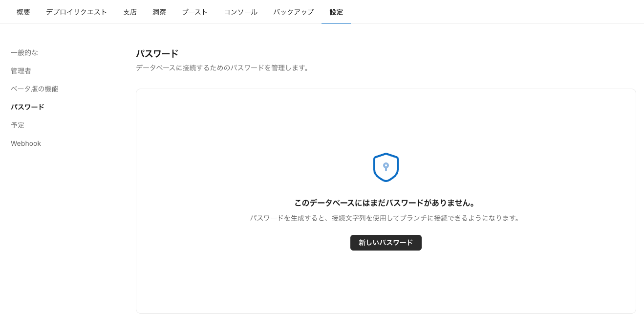Select 管理者 in the sidebar
Viewport: 644px width, 321px height.
coord(21,71)
